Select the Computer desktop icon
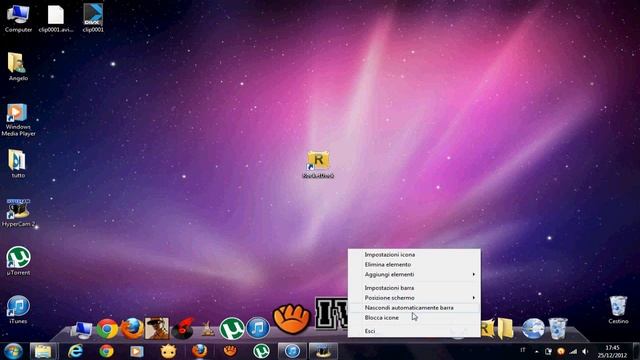 18,18
